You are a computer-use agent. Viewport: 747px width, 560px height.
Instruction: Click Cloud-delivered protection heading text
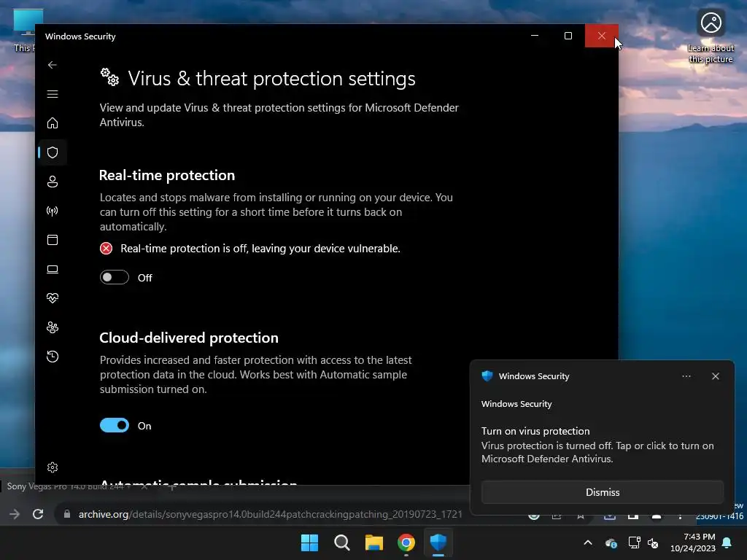(x=189, y=338)
